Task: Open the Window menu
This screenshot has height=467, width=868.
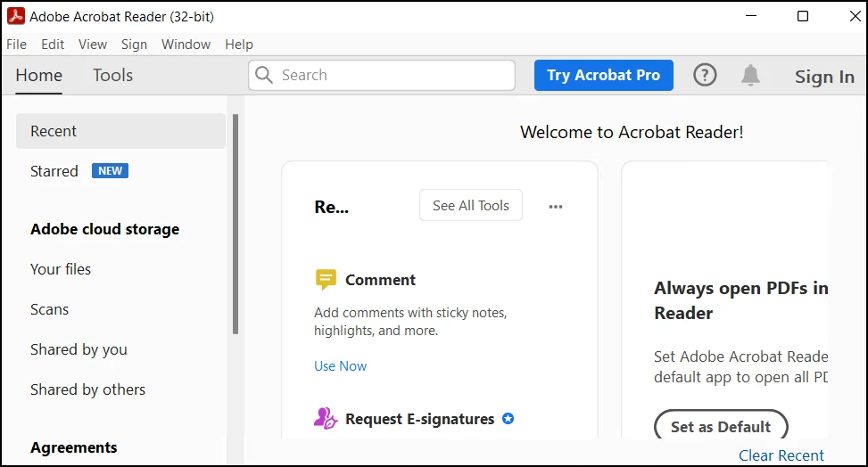Action: pos(186,45)
